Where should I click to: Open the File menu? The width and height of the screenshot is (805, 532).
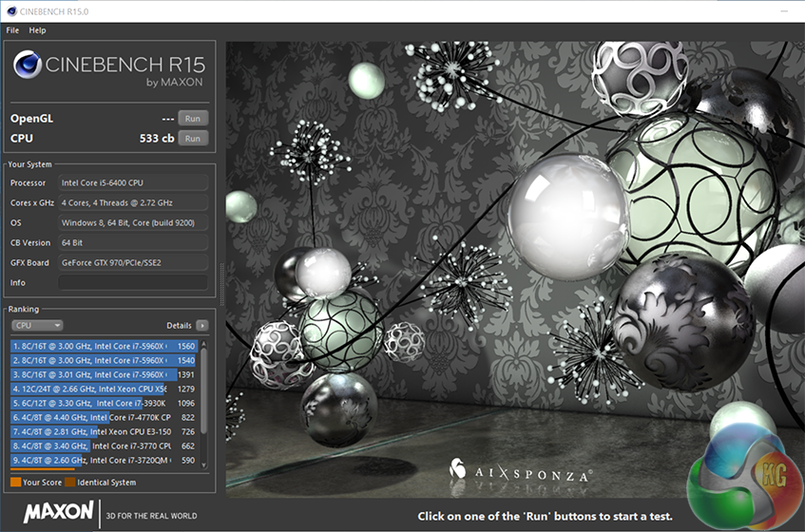12,30
